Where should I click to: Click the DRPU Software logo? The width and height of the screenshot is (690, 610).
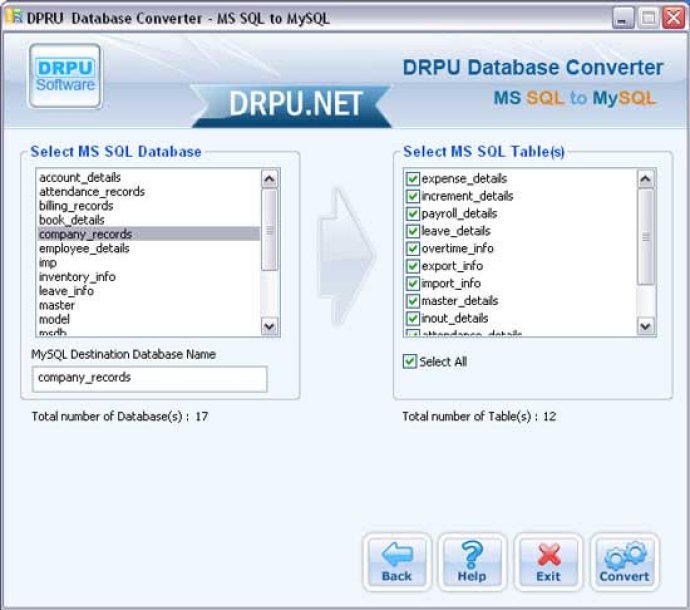pos(65,76)
